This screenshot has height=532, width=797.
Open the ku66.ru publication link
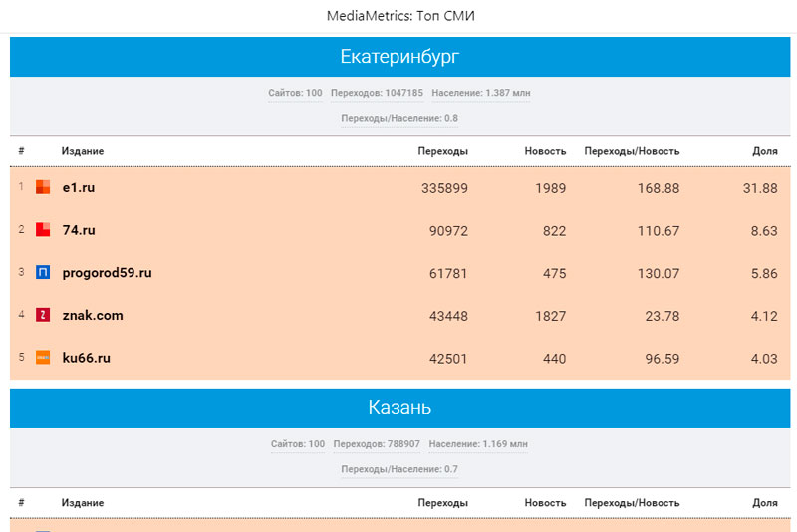(86, 358)
